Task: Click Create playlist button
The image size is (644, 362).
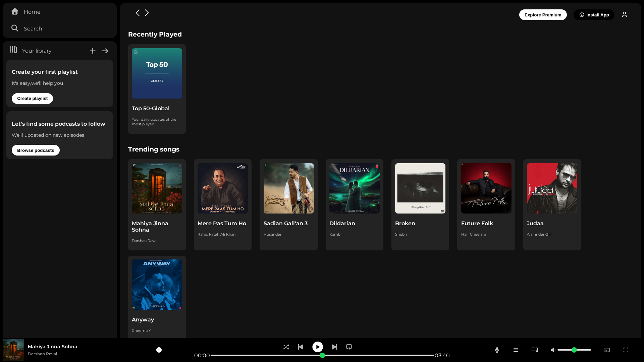Action: (x=32, y=99)
